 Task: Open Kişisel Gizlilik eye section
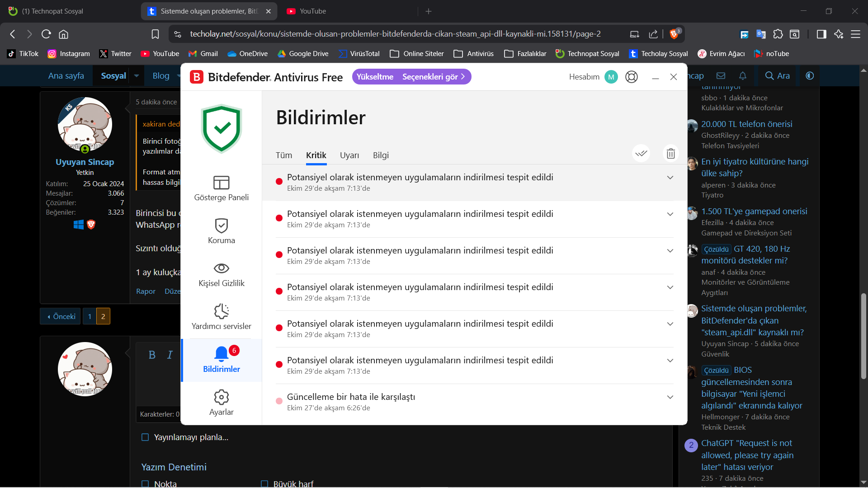point(222,274)
